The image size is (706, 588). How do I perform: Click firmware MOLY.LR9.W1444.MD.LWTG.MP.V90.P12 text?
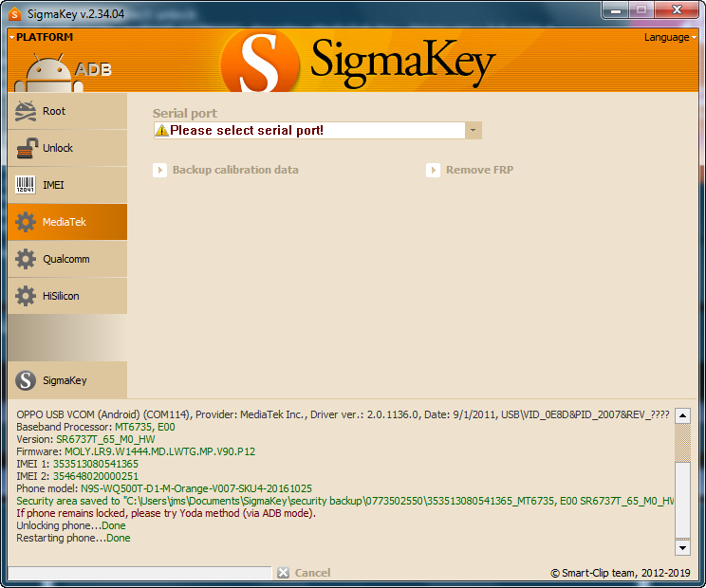coord(159,451)
